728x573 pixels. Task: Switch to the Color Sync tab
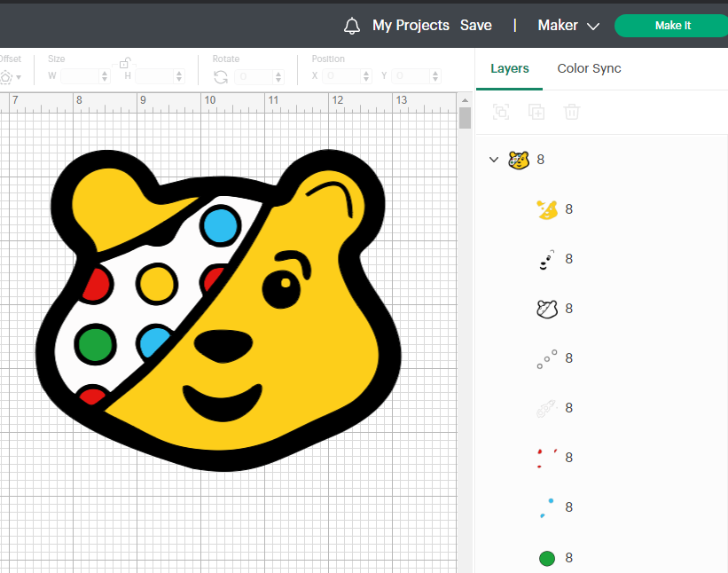[x=589, y=68]
